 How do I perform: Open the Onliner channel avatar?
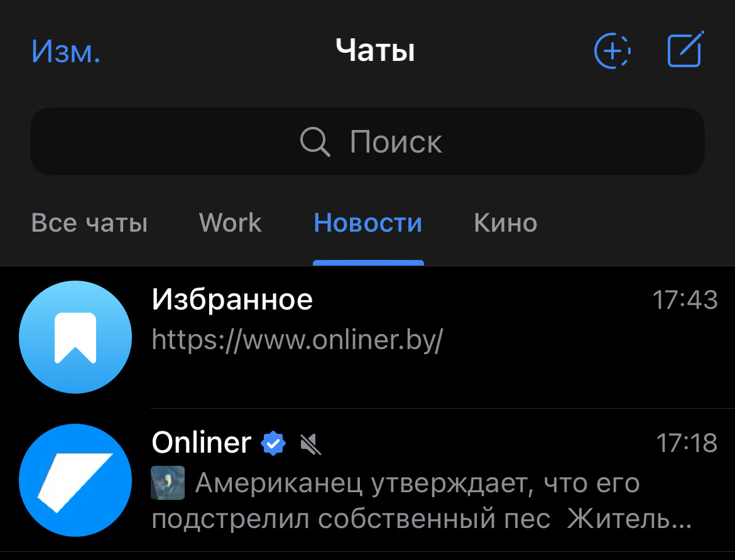75,480
